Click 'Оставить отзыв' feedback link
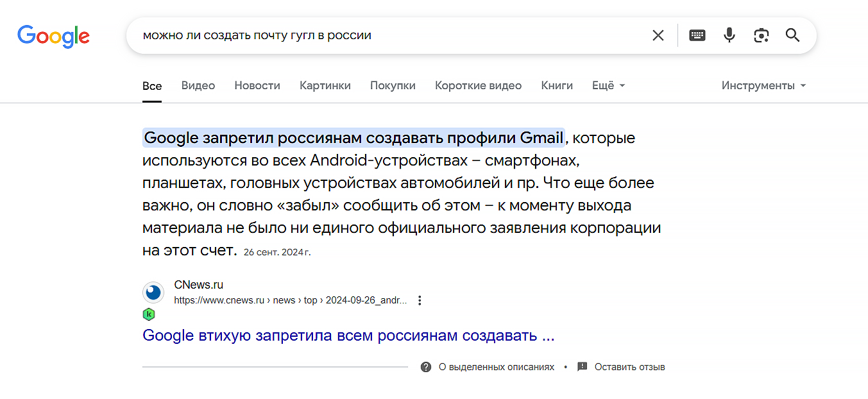The height and width of the screenshot is (399, 868). (x=630, y=367)
